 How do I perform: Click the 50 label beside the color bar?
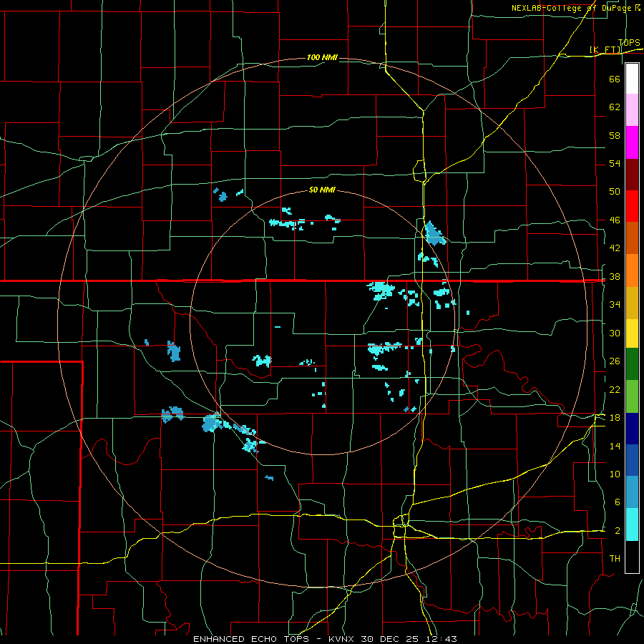(615, 191)
